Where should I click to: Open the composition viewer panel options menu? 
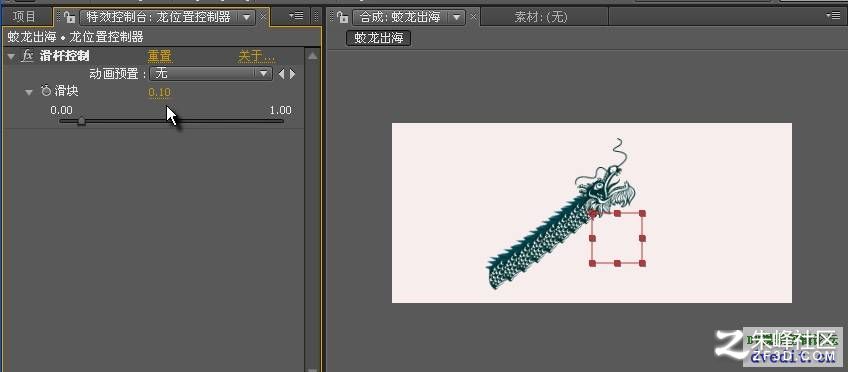833,16
